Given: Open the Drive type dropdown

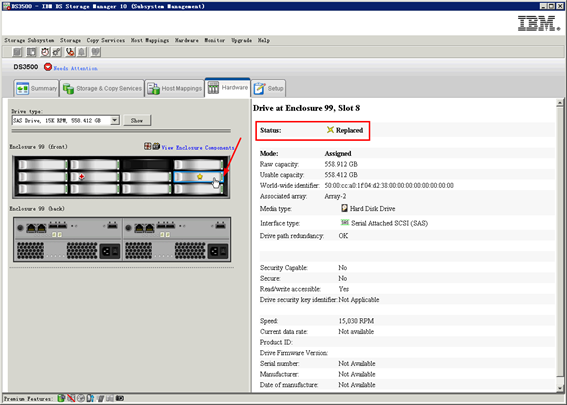Looking at the screenshot, I should point(115,120).
